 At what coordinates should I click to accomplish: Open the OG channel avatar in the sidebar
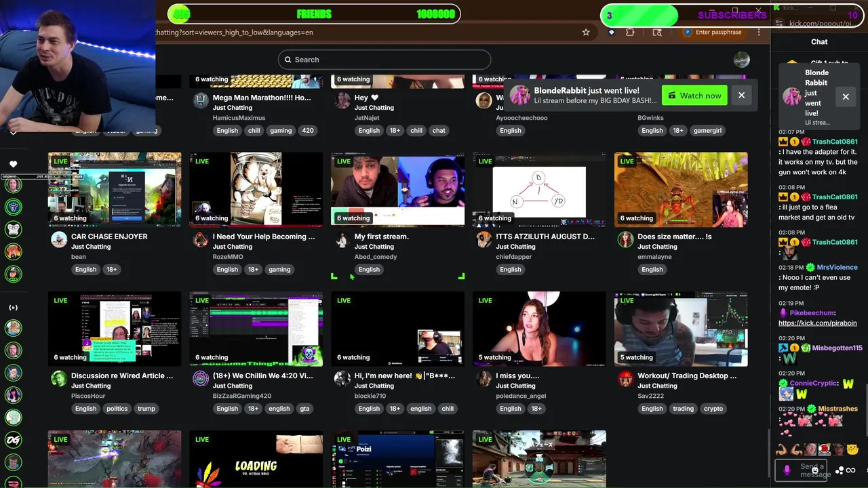(13, 440)
